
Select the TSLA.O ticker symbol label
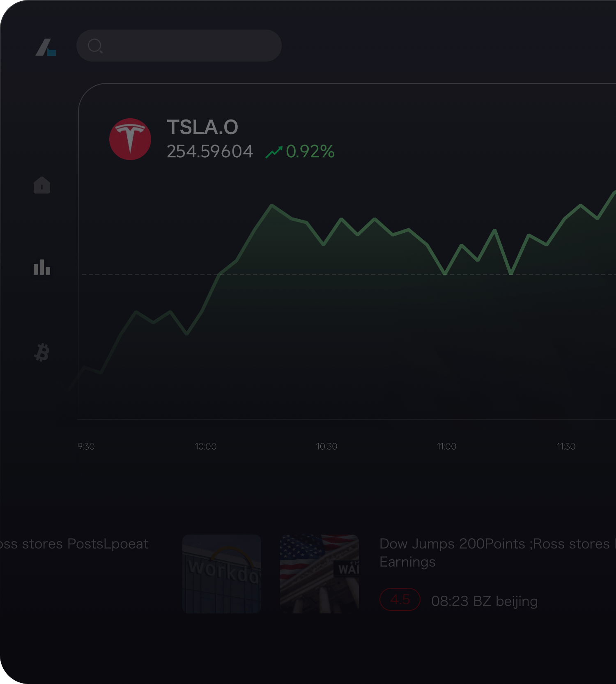[202, 127]
